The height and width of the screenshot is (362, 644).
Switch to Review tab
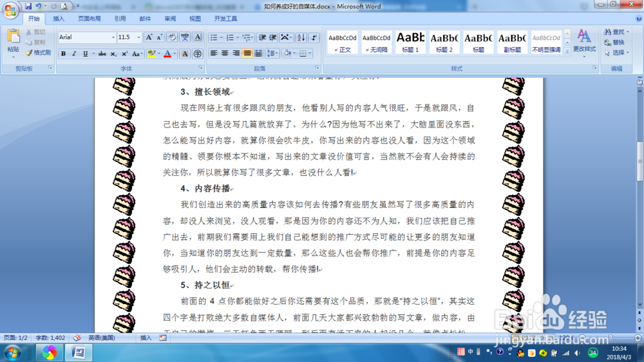(170, 19)
